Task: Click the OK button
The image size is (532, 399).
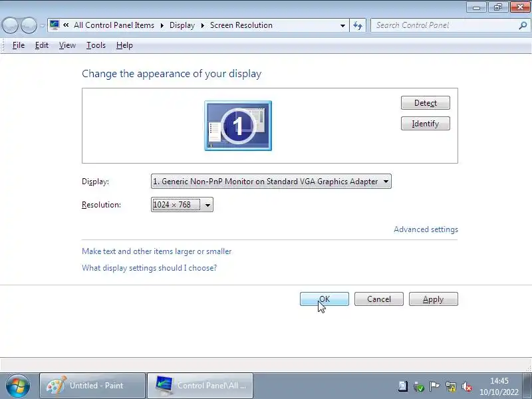Action: click(x=325, y=299)
